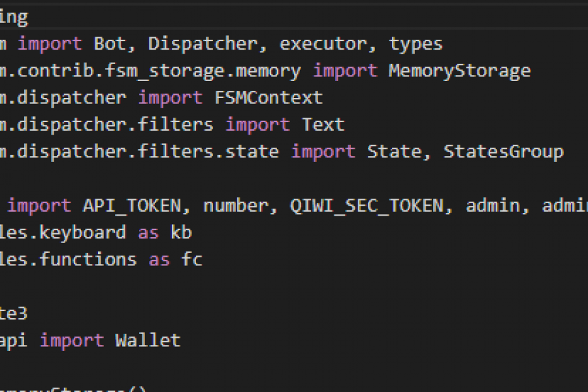This screenshot has height=392, width=588.
Task: Click the Wallet class name
Action: (x=148, y=340)
